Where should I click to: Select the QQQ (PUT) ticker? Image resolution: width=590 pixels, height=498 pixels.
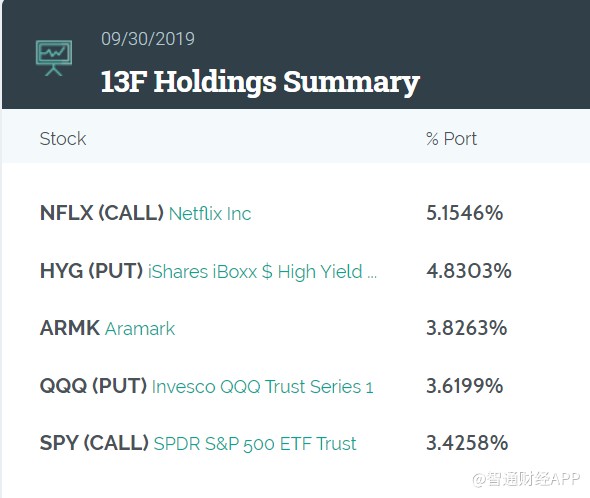point(93,386)
